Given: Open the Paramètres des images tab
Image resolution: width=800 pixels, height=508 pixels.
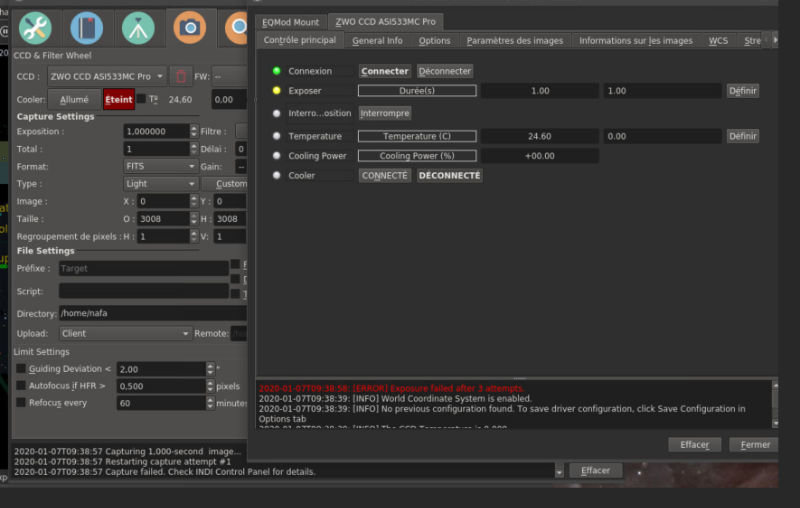Looking at the screenshot, I should tap(515, 41).
